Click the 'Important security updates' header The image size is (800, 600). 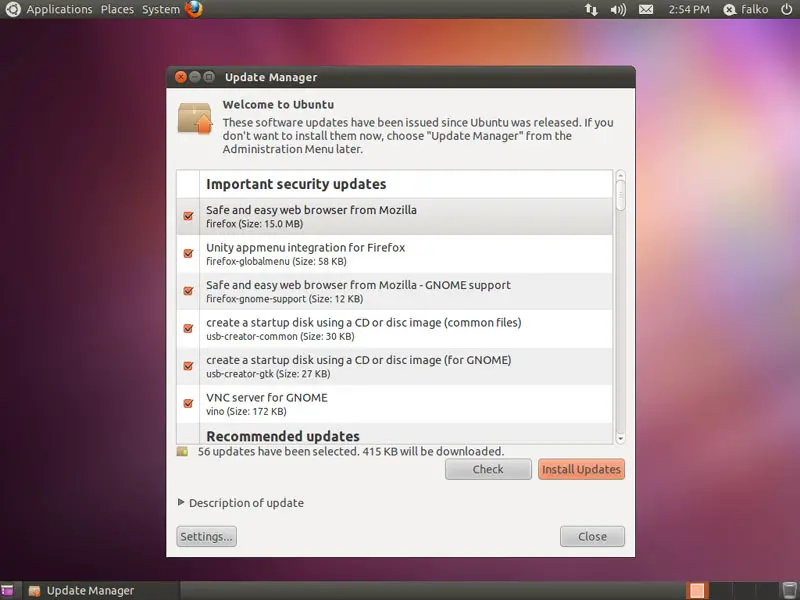[296, 184]
